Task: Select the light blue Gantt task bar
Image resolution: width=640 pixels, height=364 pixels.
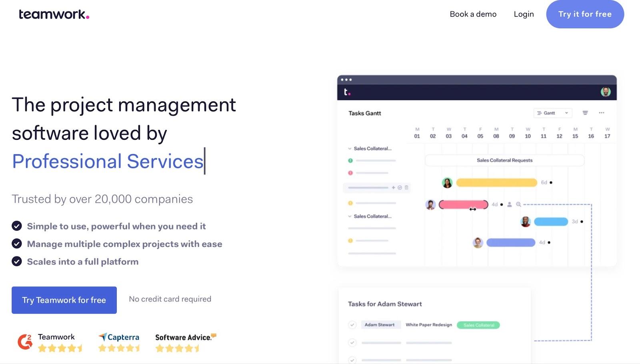Action: click(x=551, y=221)
